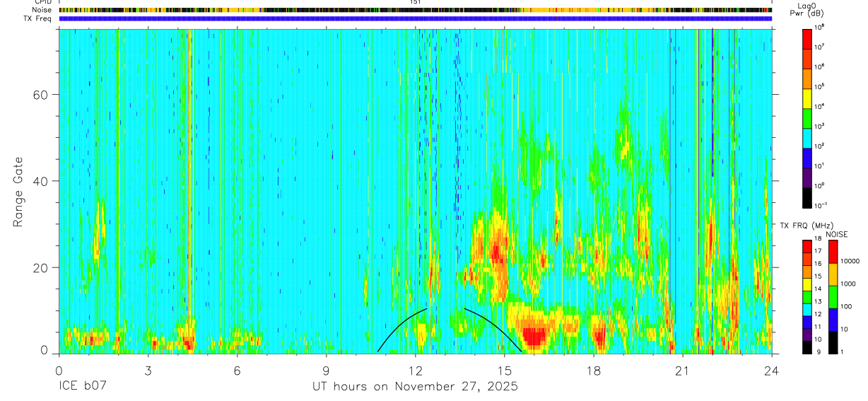The width and height of the screenshot is (868, 401).
Task: Click the black 9–10 MHz TX FRQ swatch
Action: [807, 347]
